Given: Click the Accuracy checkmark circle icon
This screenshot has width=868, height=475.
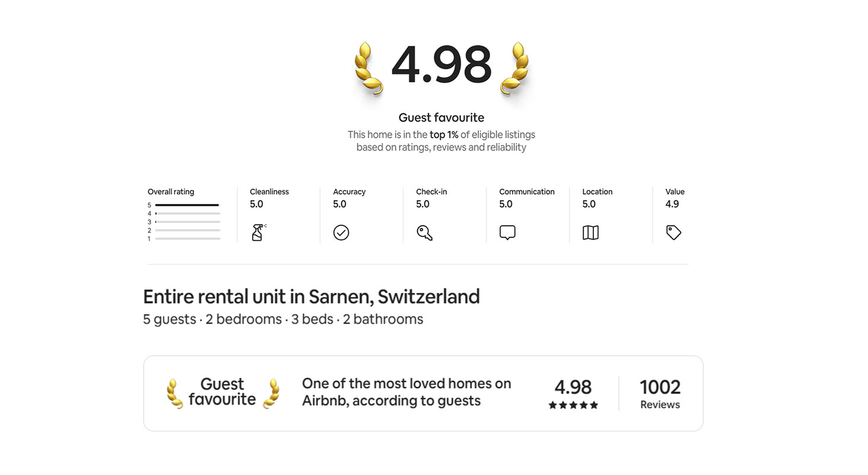Looking at the screenshot, I should point(341,232).
